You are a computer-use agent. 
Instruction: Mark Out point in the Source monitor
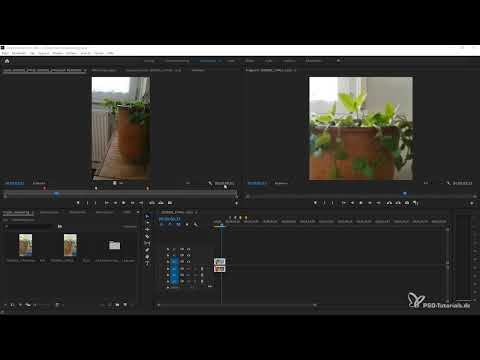coord(96,203)
